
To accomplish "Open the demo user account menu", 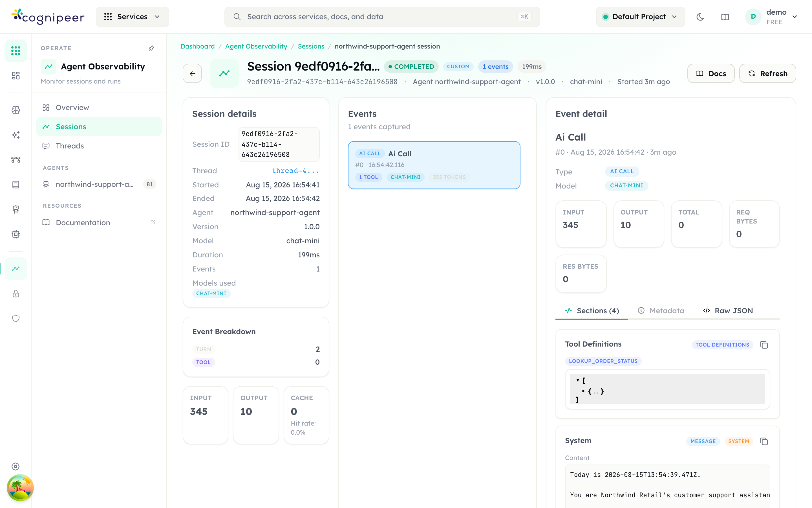I will pyautogui.click(x=771, y=17).
